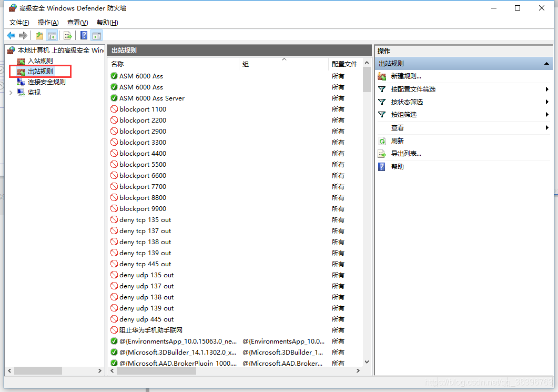
Task: Open the 按状态筛选 submenu arrow
Action: click(547, 102)
